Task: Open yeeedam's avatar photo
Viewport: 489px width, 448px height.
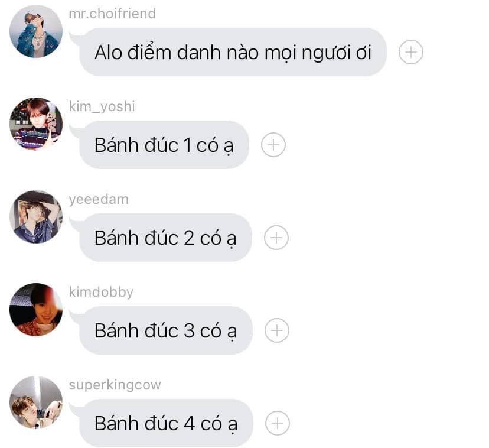Action: pos(36,217)
